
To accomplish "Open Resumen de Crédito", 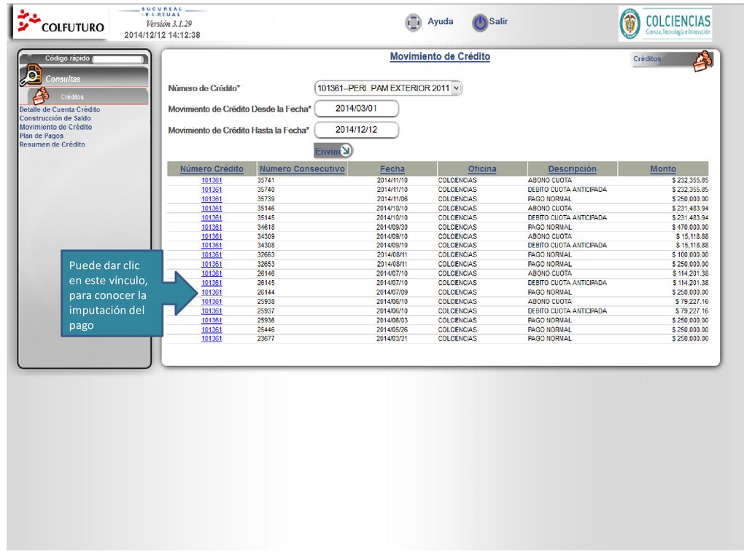I will coord(52,144).
